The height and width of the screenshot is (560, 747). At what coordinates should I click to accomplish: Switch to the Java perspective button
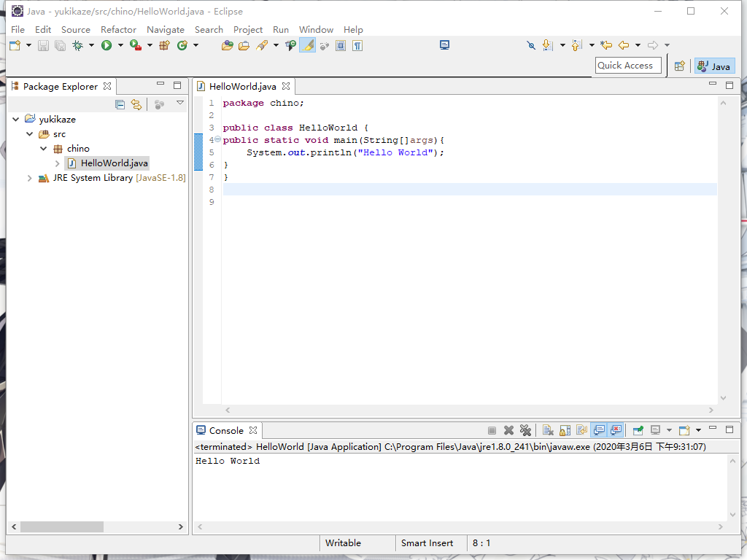(714, 66)
